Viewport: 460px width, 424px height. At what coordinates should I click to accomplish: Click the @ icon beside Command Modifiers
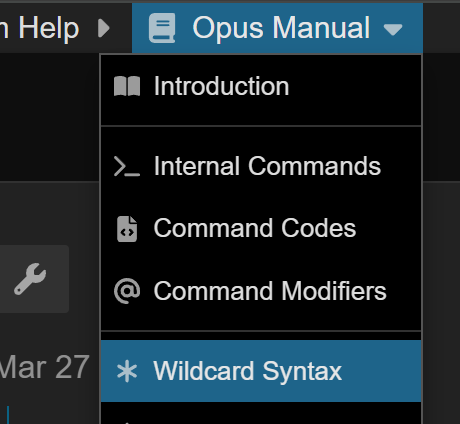[127, 291]
